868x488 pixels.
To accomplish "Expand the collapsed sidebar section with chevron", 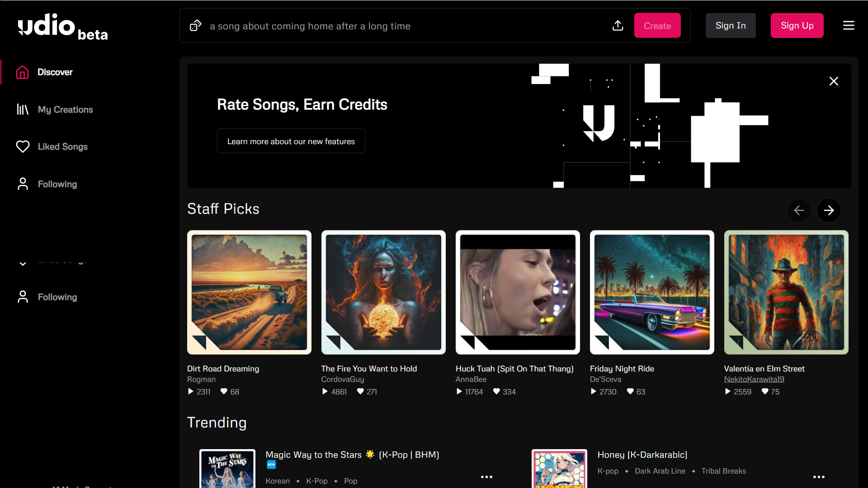I will pos(22,260).
